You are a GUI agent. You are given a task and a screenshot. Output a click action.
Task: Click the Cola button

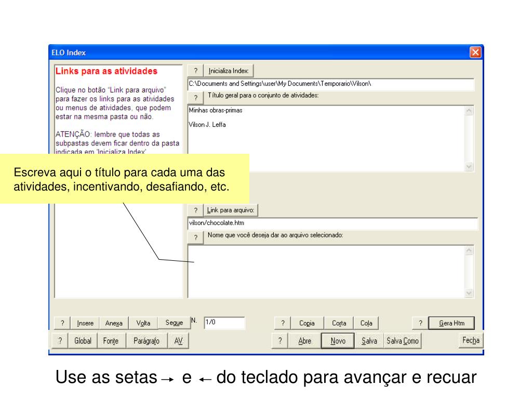click(x=366, y=323)
